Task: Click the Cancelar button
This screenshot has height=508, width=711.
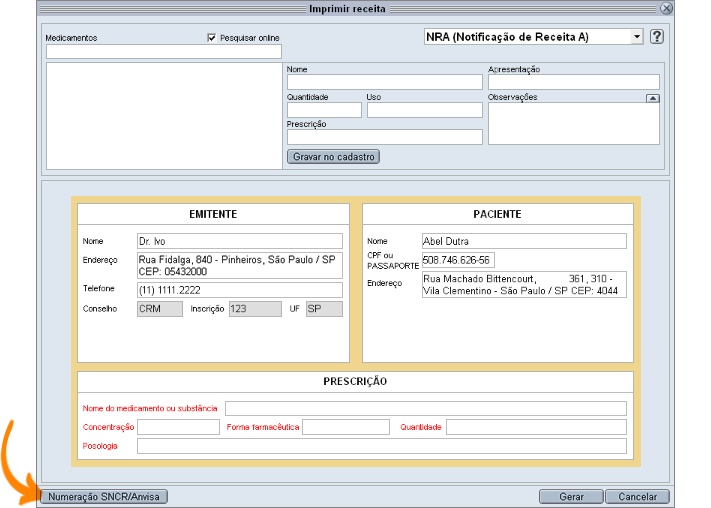Action: pos(637,497)
